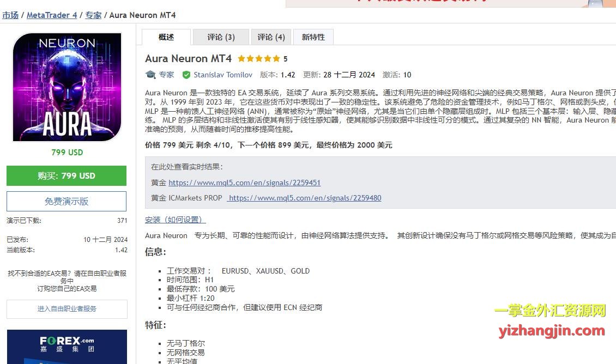616x364 pixels.
Task: Click the 购买: 799 USD button
Action: (x=67, y=175)
